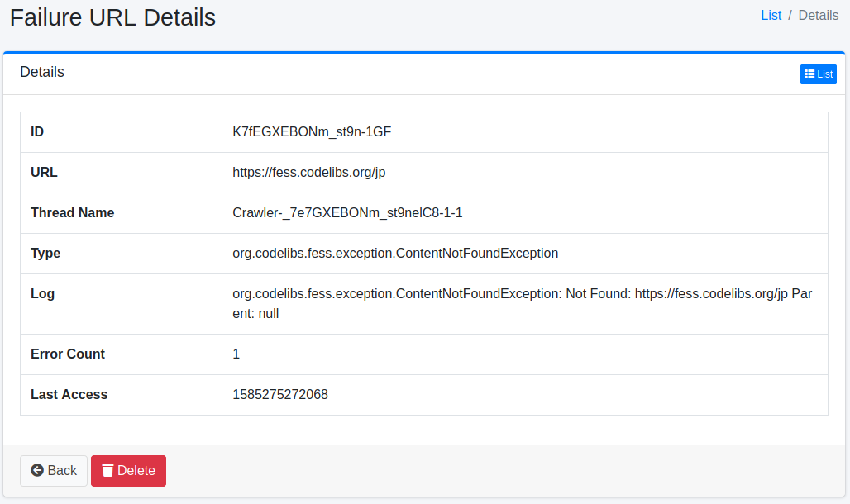This screenshot has height=504, width=850.
Task: Click the trash can icon on Delete button
Action: (107, 471)
